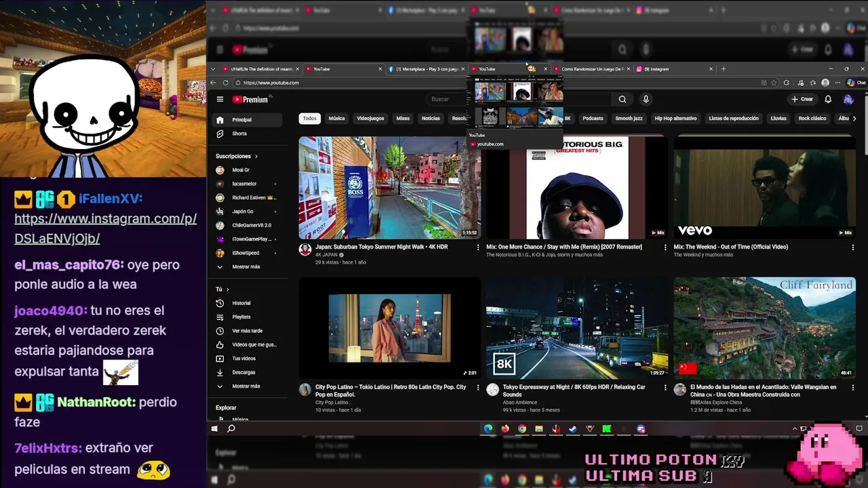The width and height of the screenshot is (868, 488).
Task: Open Steam from the taskbar
Action: pyautogui.click(x=573, y=429)
